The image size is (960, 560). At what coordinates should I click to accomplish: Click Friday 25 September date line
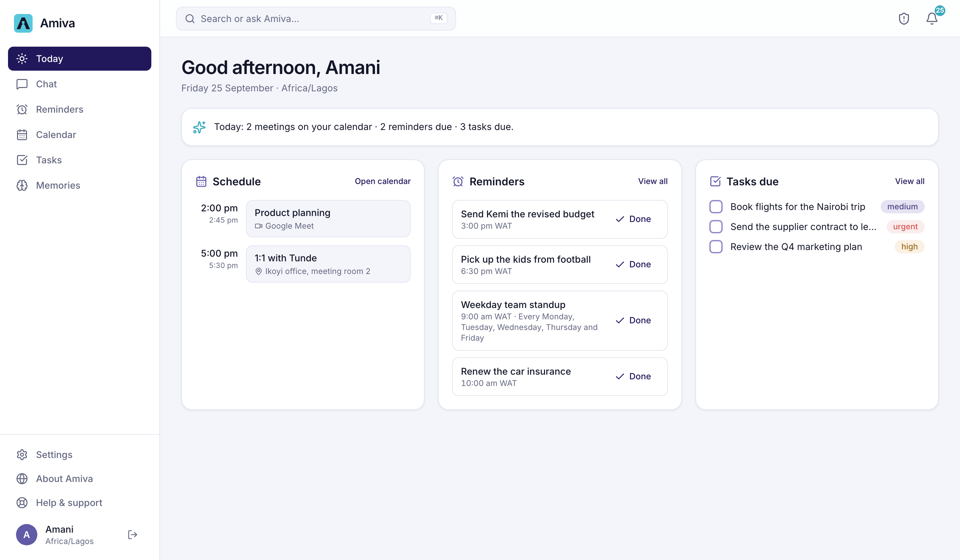(259, 88)
